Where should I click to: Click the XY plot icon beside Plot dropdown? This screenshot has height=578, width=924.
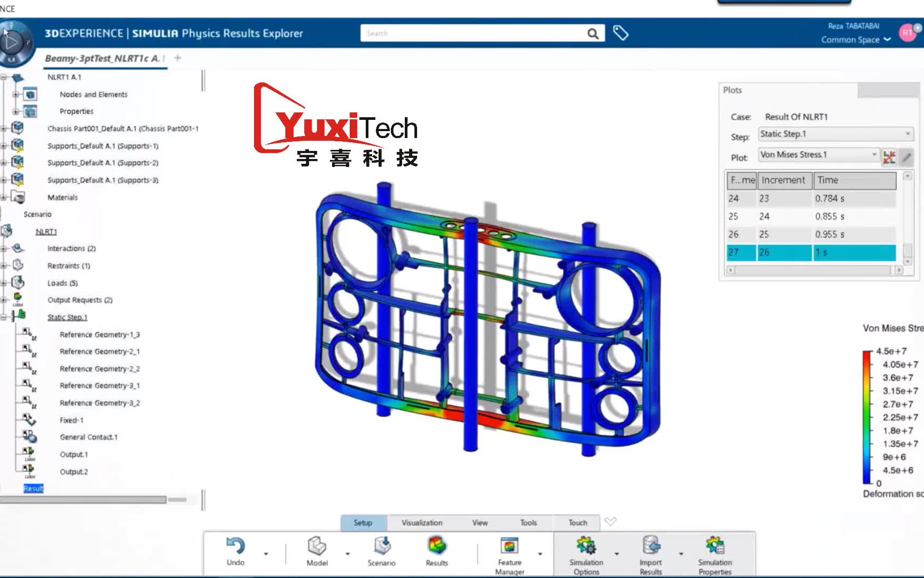point(888,157)
